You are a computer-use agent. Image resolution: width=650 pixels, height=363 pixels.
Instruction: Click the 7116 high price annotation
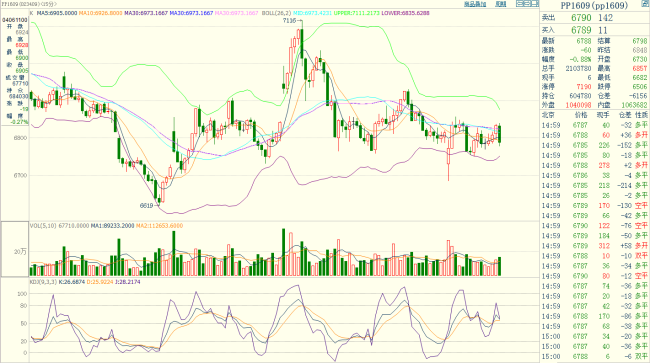tap(289, 20)
